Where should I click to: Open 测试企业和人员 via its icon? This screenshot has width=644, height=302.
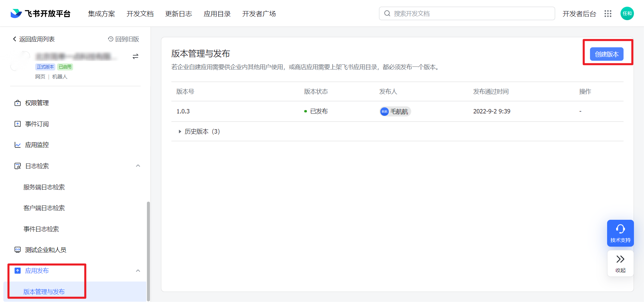click(17, 250)
